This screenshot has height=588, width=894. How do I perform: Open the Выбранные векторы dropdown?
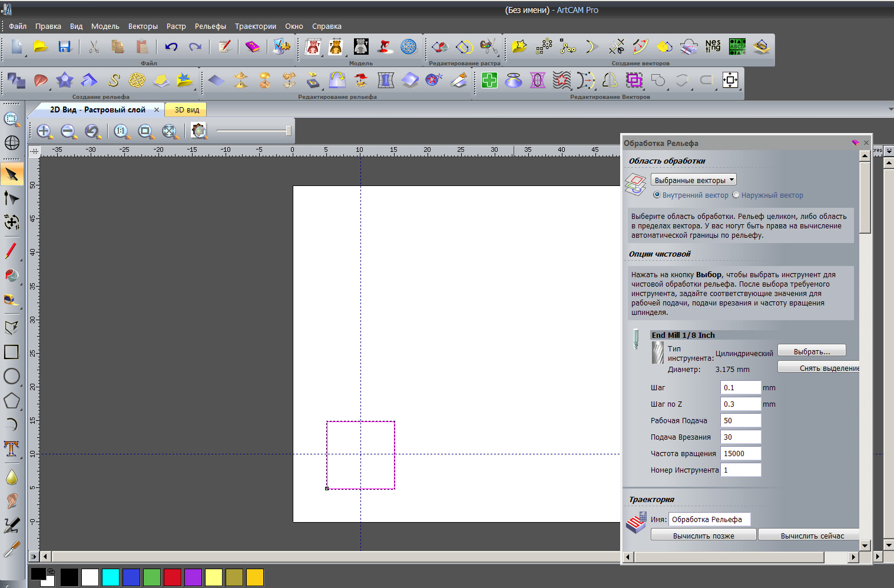[693, 180]
